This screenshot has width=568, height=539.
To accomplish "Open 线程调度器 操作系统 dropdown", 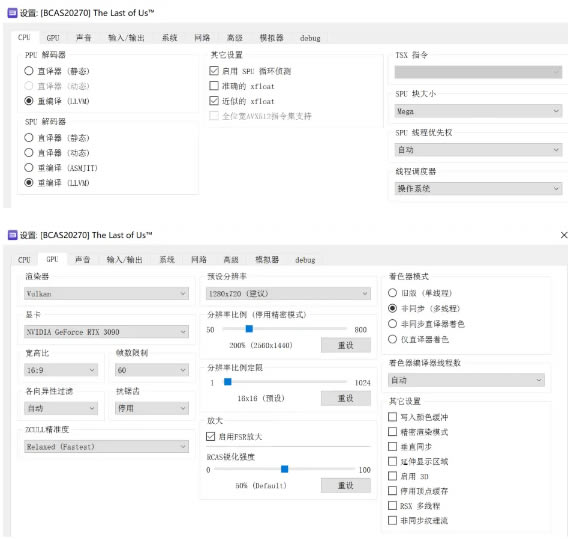I will [x=478, y=188].
